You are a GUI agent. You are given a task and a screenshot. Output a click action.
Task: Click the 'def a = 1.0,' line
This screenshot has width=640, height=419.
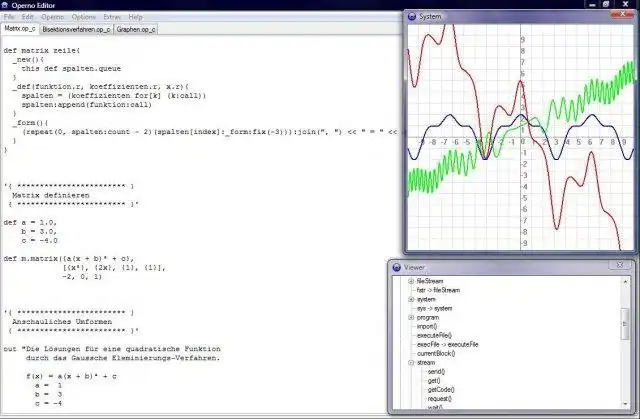[x=30, y=222]
